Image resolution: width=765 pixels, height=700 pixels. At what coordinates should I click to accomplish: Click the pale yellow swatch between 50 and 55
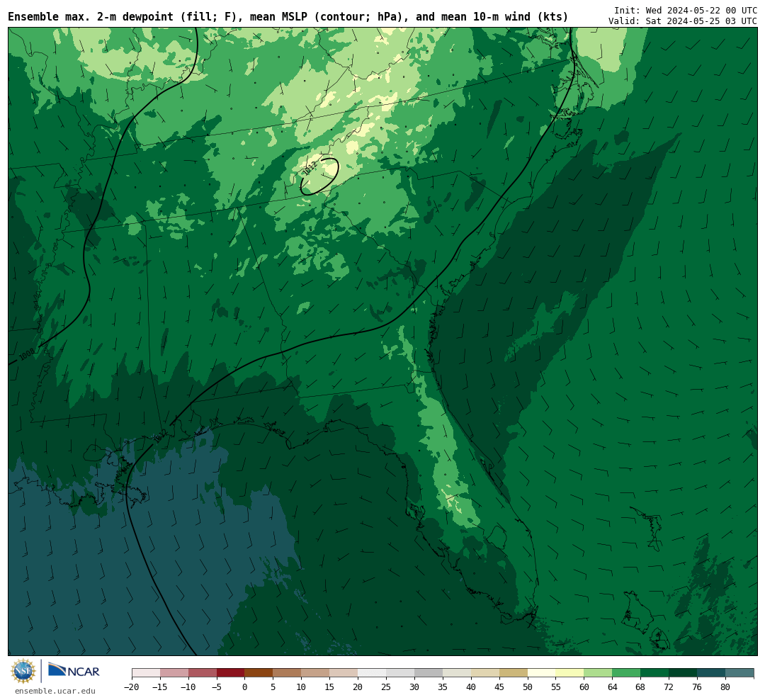click(x=542, y=673)
